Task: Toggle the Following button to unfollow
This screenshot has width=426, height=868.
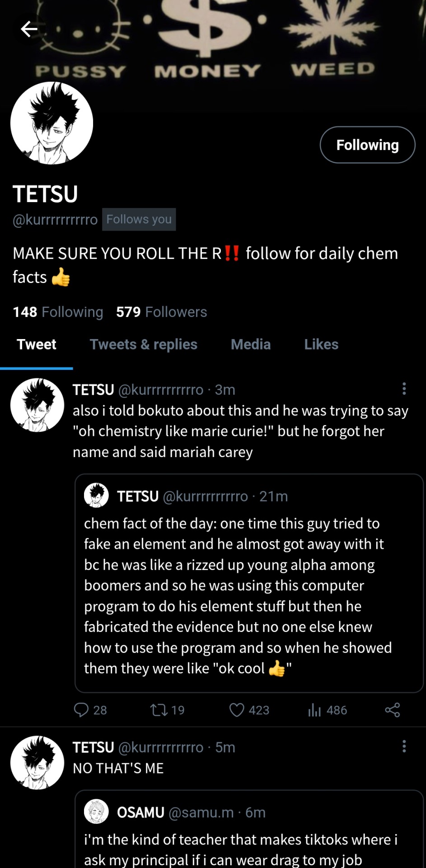Action: point(367,145)
